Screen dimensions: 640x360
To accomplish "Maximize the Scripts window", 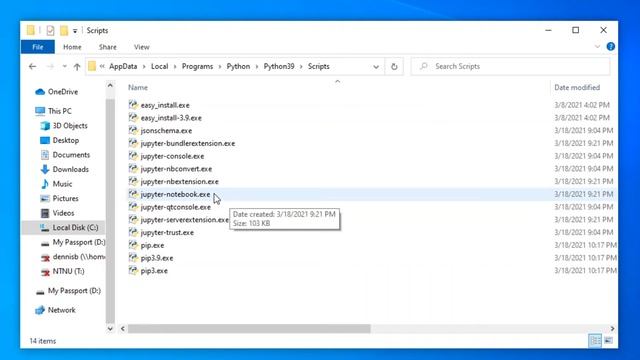I will tap(576, 30).
